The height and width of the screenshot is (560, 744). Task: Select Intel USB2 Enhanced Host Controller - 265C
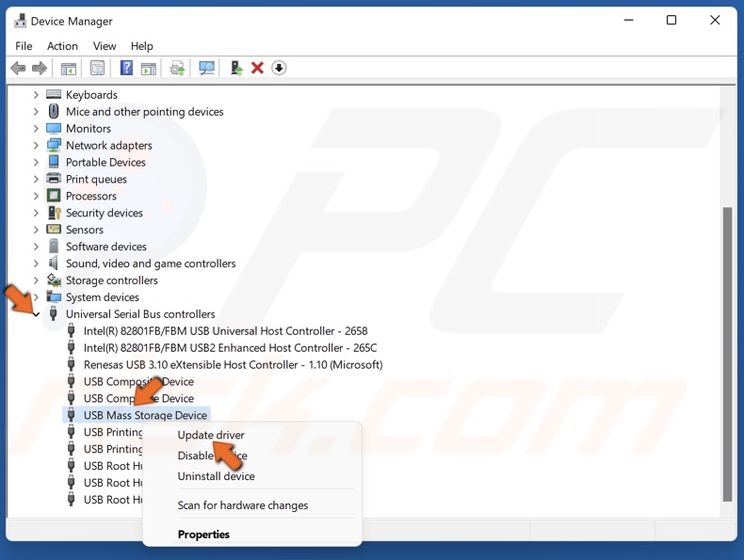pos(230,348)
